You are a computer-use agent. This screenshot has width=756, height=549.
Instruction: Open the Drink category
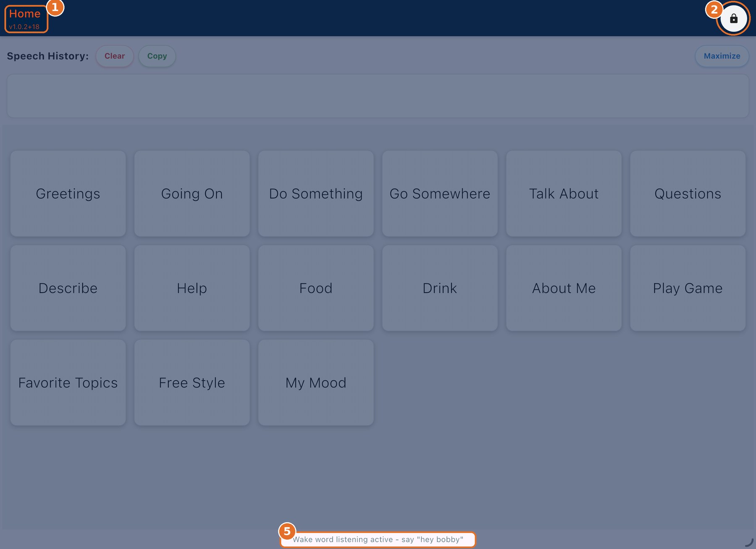coord(440,288)
